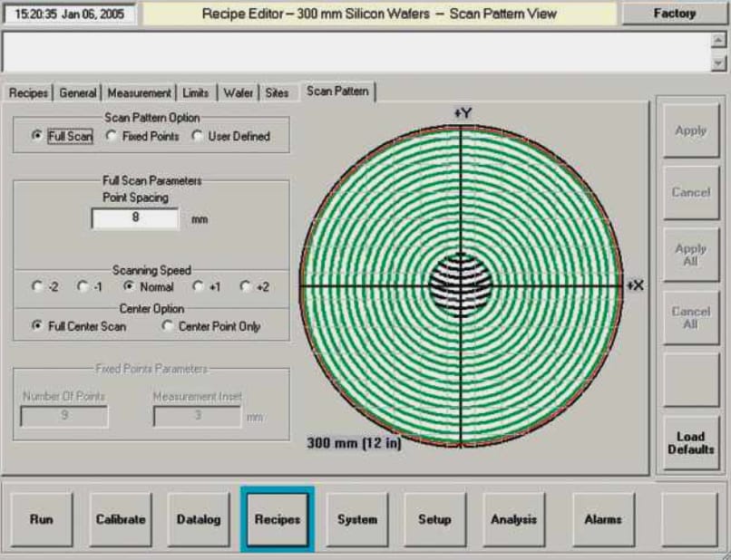
Task: Set scanning speed to +2
Action: pyautogui.click(x=244, y=286)
